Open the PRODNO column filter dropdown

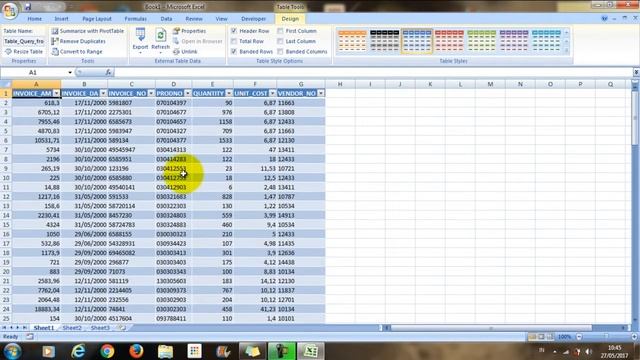(188, 93)
